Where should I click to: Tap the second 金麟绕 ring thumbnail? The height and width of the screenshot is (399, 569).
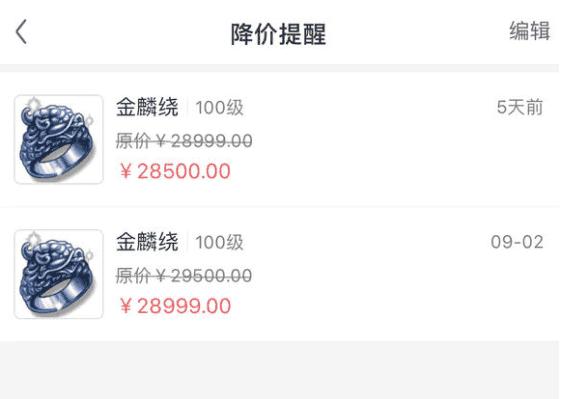coord(59,274)
